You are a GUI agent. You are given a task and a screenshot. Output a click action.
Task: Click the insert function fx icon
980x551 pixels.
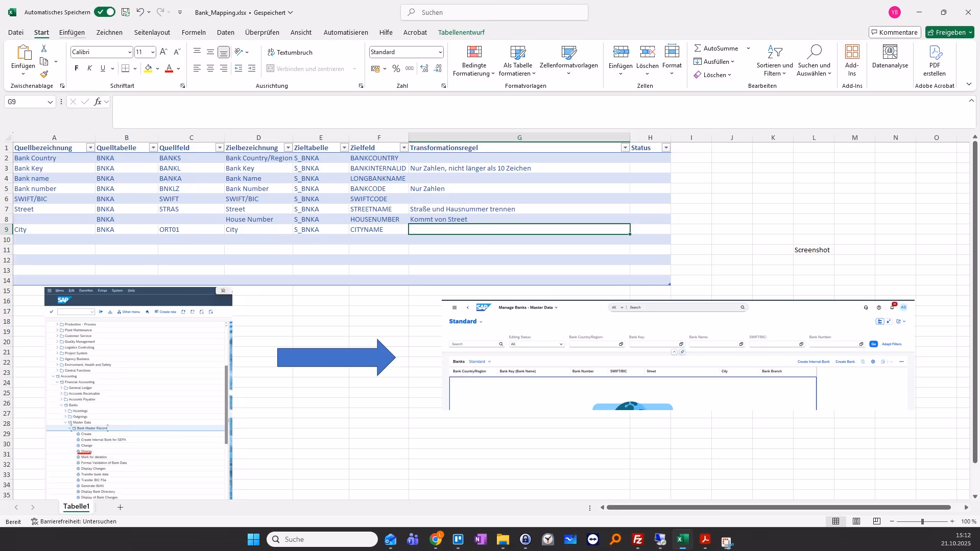tap(98, 102)
